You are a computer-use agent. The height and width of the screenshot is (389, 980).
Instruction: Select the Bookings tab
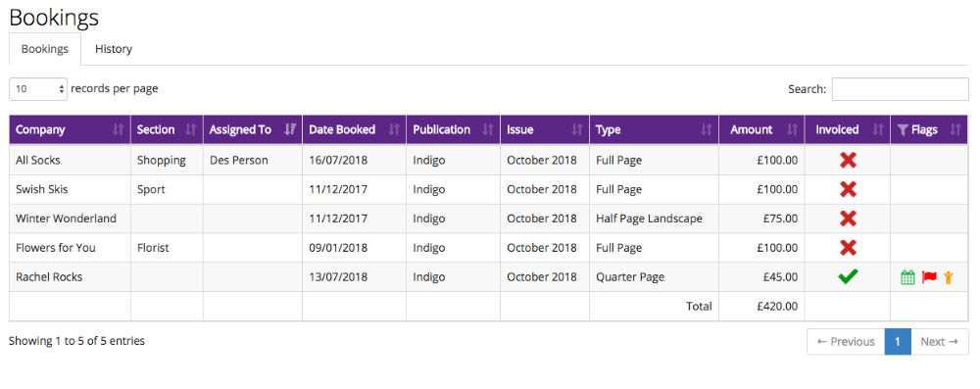coord(45,49)
